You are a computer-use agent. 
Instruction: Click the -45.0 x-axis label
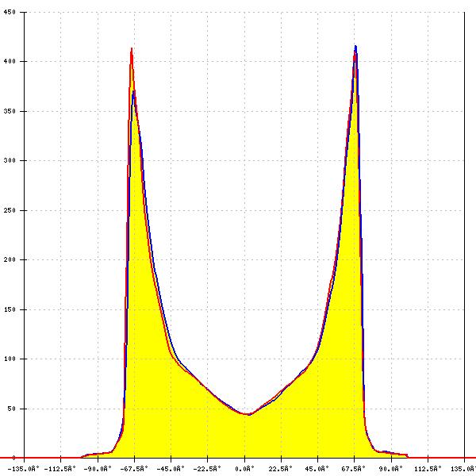(171, 469)
